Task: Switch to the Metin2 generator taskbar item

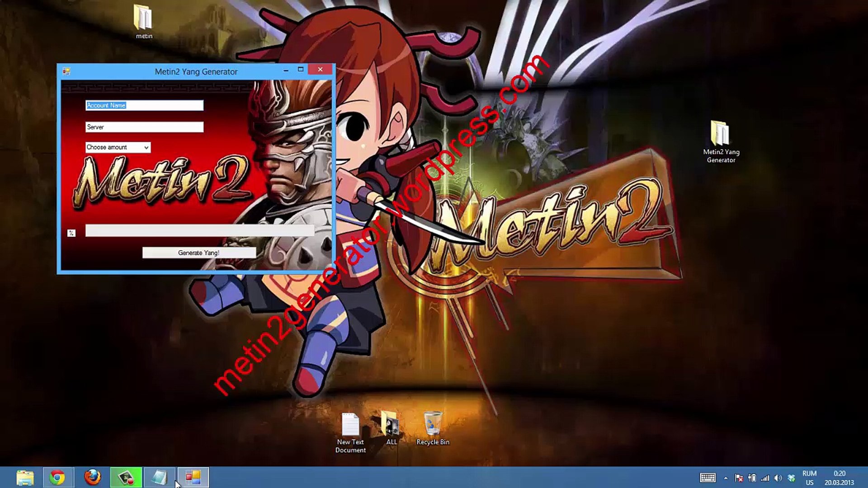Action: coord(193,477)
